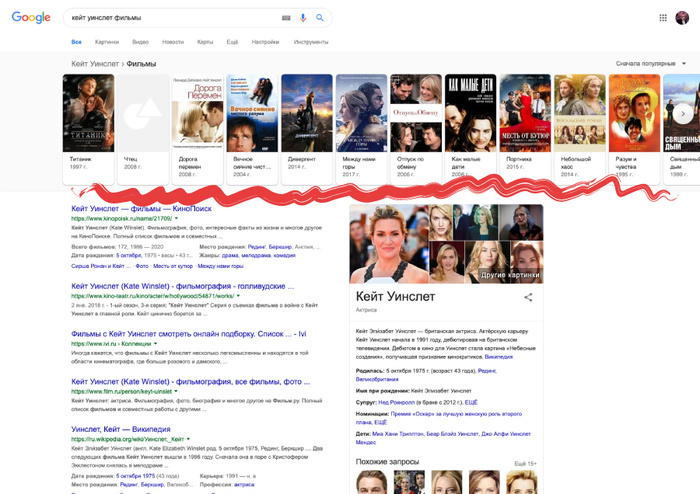This screenshot has width=700, height=494.
Task: Click Рединг birthplace link in panel
Action: coord(487,371)
